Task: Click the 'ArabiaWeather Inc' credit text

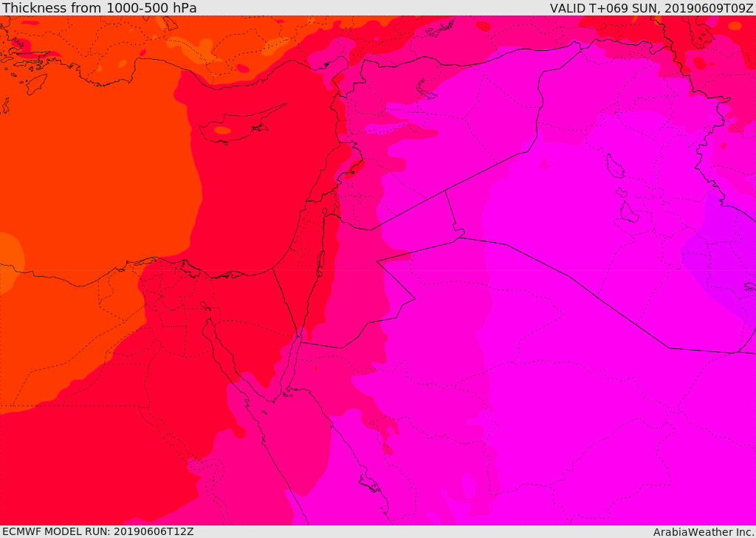Action: [x=703, y=532]
